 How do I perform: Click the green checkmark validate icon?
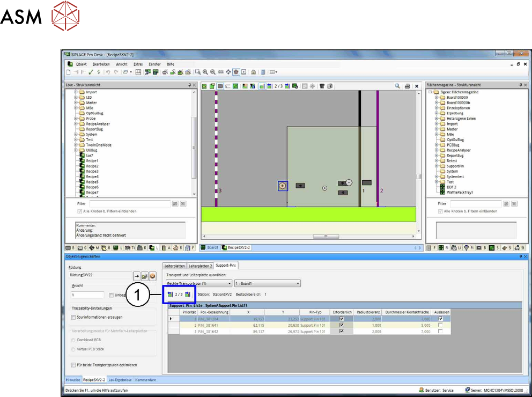(91, 71)
